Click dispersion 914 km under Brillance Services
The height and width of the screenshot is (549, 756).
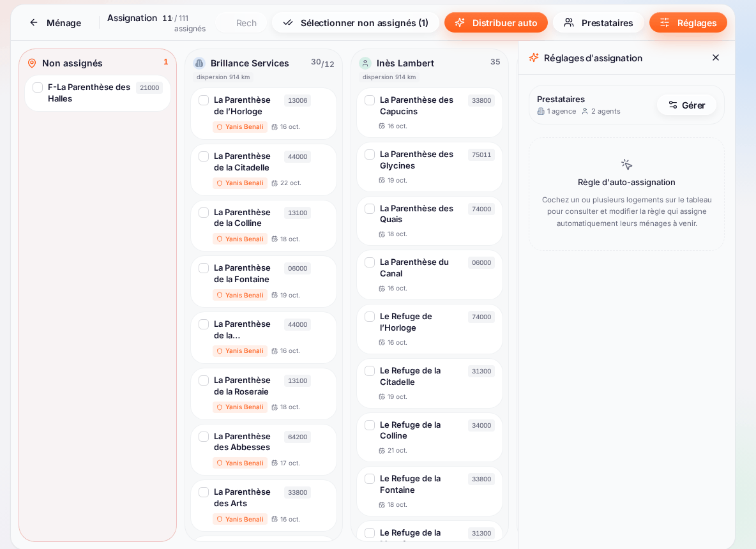click(223, 77)
